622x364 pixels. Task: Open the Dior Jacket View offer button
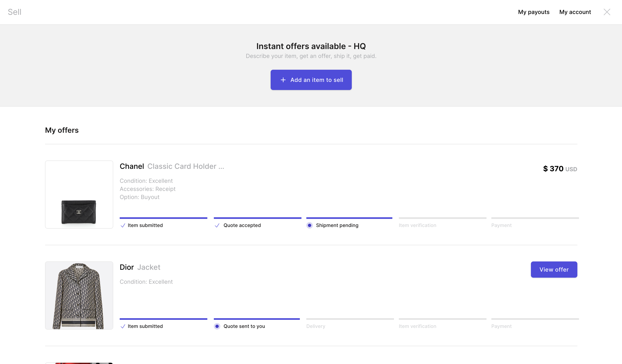[554, 270]
